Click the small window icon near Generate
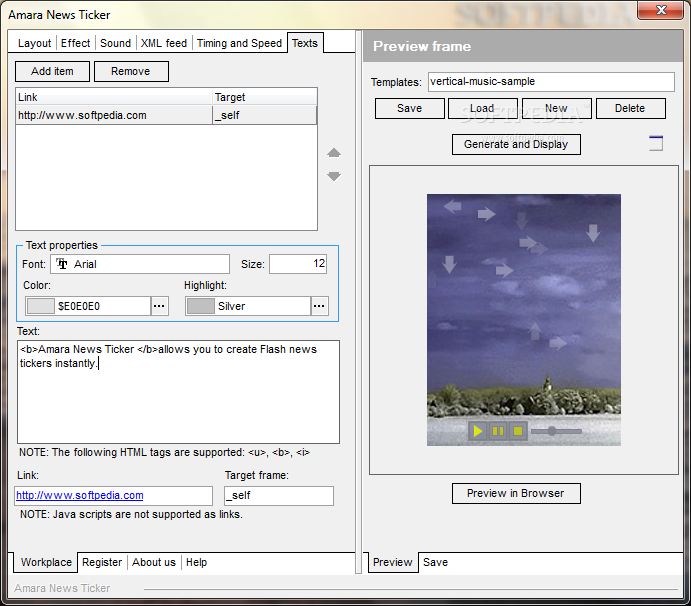Viewport: 691px width, 606px height. point(656,144)
